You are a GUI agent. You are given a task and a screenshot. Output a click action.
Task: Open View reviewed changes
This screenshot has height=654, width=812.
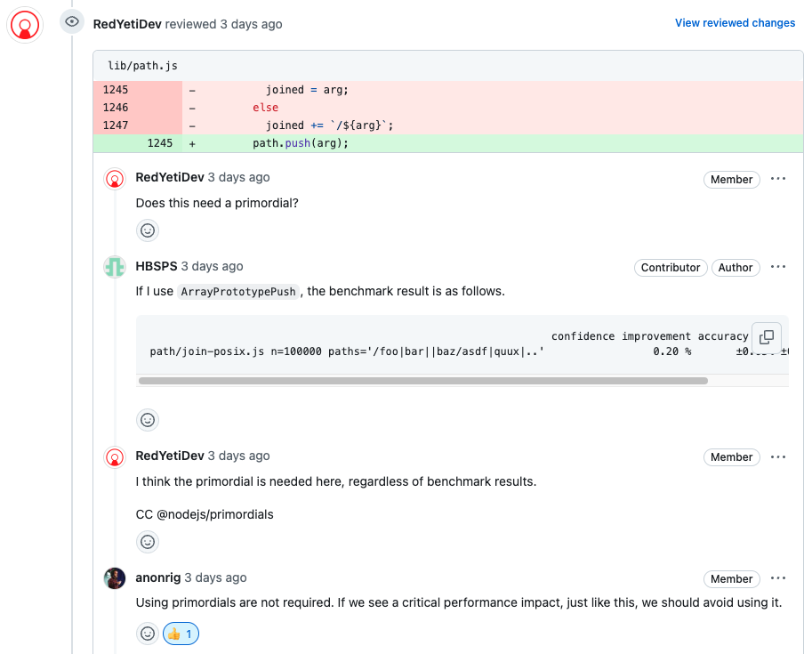(x=735, y=22)
